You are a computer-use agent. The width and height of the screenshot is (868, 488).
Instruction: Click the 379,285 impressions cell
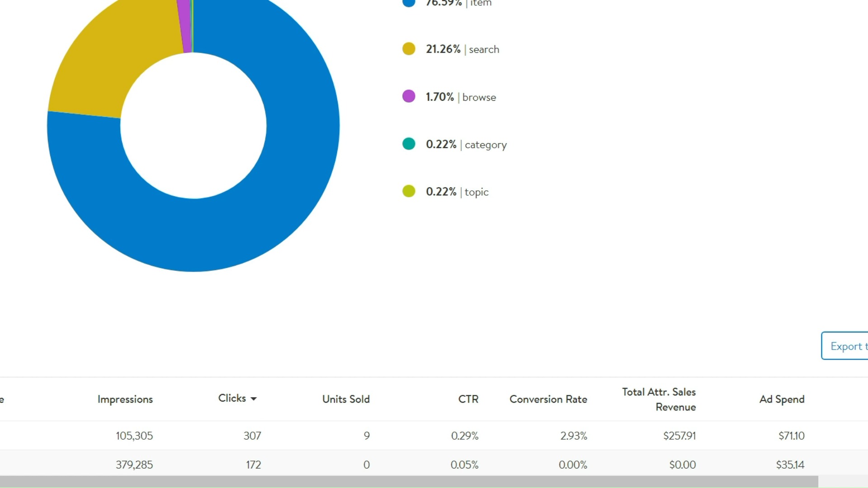tap(134, 465)
